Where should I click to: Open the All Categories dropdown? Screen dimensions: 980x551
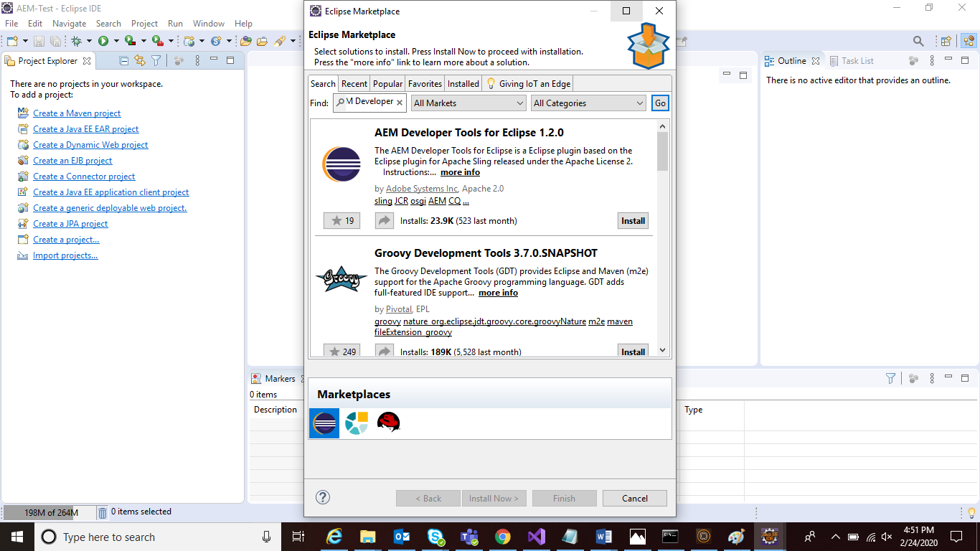tap(589, 103)
